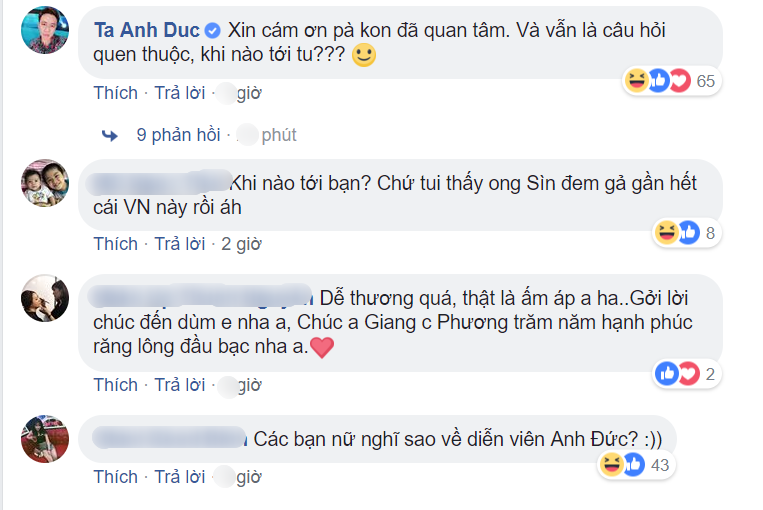Click the reply arrow icon beside 9 phản hồi
Screen dimensions: 763x510
(109, 135)
